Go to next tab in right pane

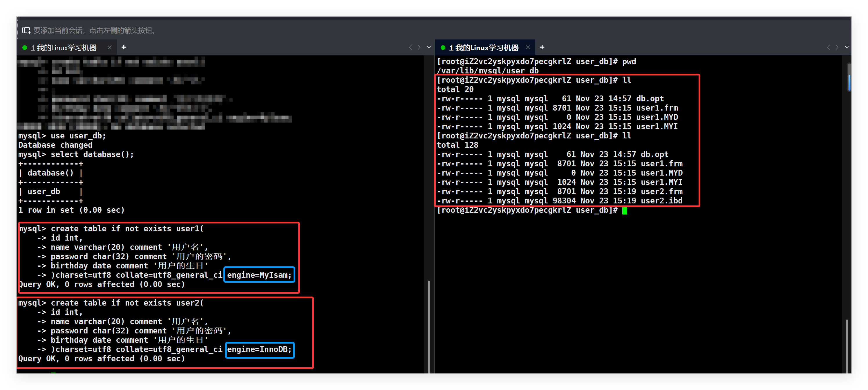[837, 48]
